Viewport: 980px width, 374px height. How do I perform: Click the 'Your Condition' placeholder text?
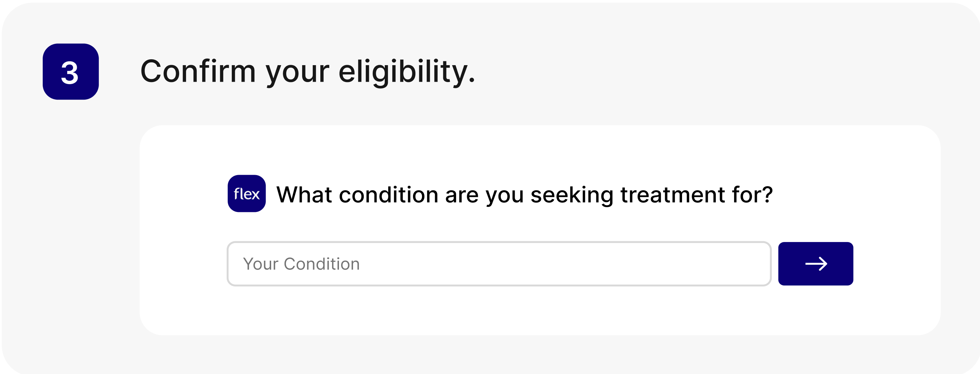pyautogui.click(x=301, y=264)
